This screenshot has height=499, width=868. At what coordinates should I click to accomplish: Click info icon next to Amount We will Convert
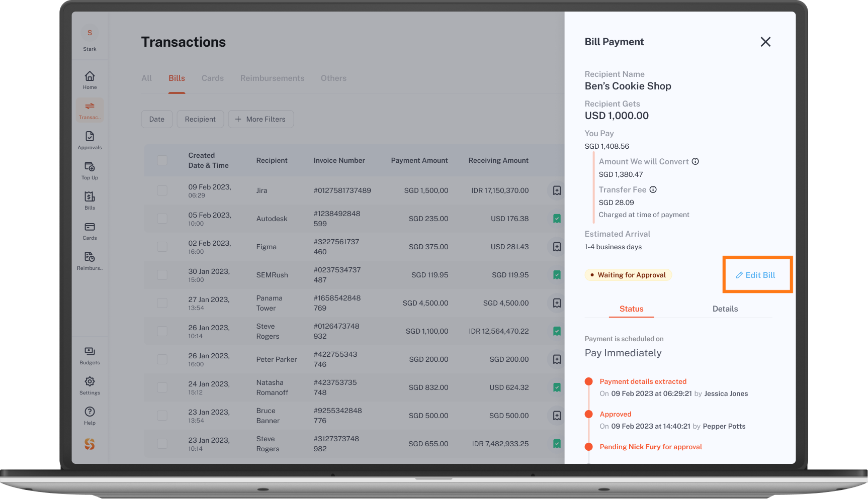pos(696,161)
